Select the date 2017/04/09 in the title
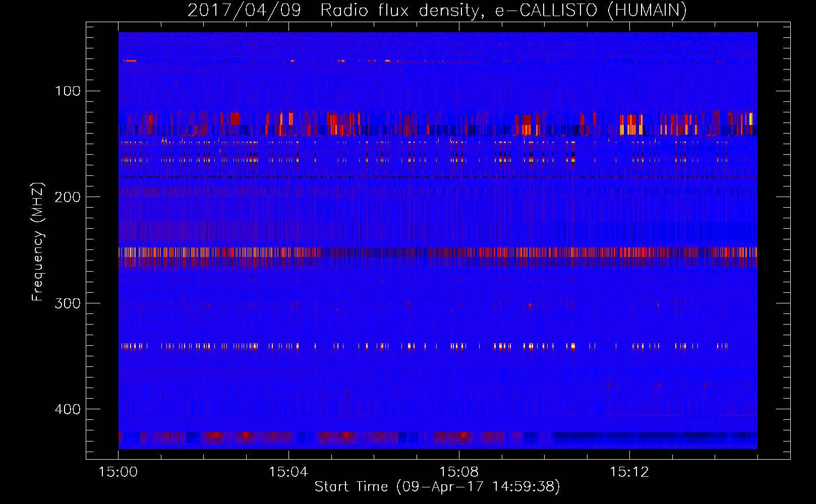Image resolution: width=816 pixels, height=504 pixels. click(x=244, y=10)
